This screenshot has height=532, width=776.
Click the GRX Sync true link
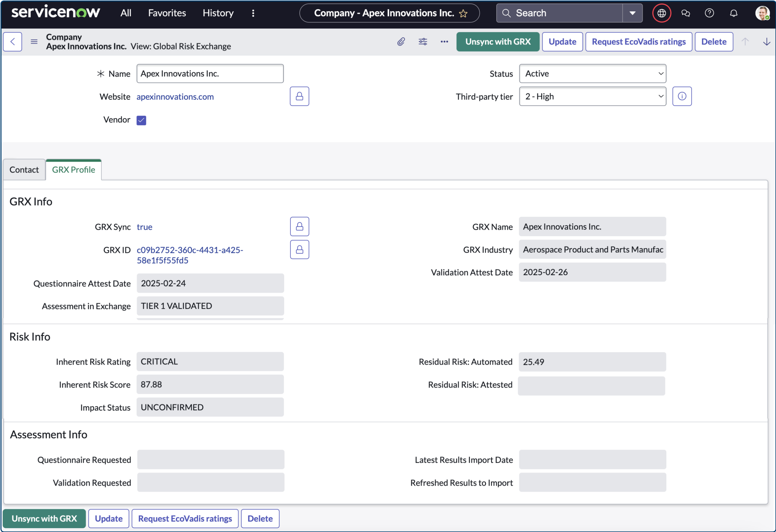(145, 227)
